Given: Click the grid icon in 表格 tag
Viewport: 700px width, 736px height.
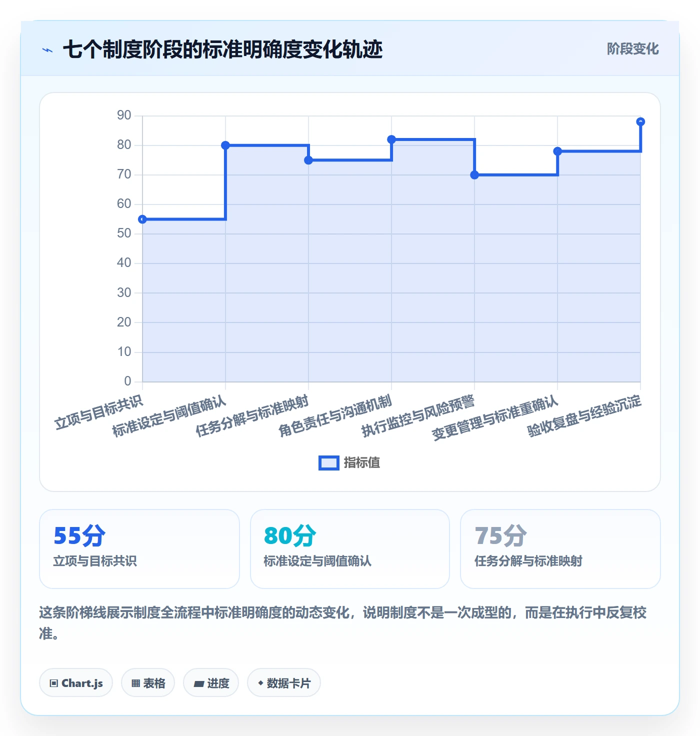Looking at the screenshot, I should [135, 683].
